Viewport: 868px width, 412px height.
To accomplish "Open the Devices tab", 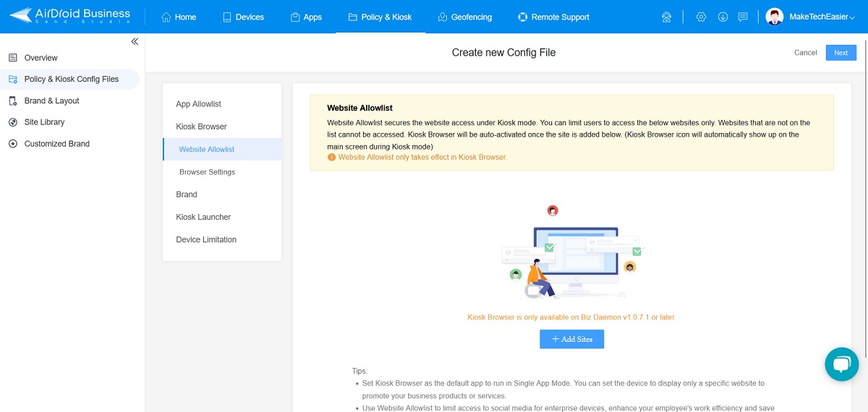I will 243,17.
